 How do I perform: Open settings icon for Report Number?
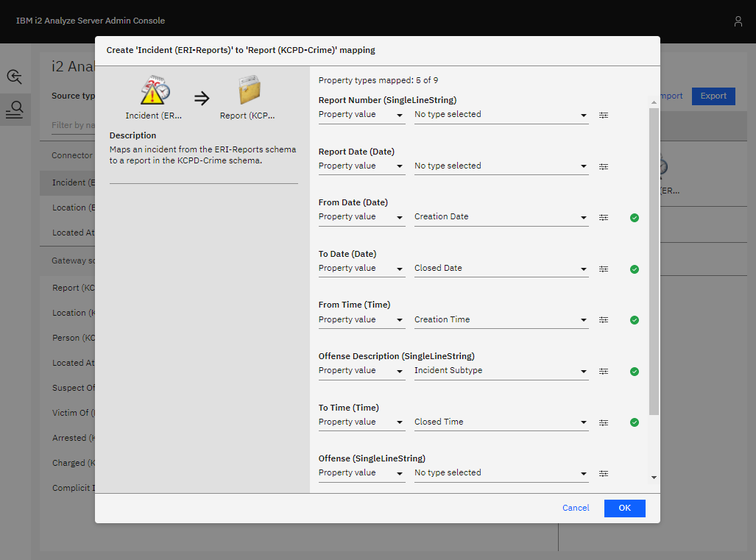tap(604, 116)
